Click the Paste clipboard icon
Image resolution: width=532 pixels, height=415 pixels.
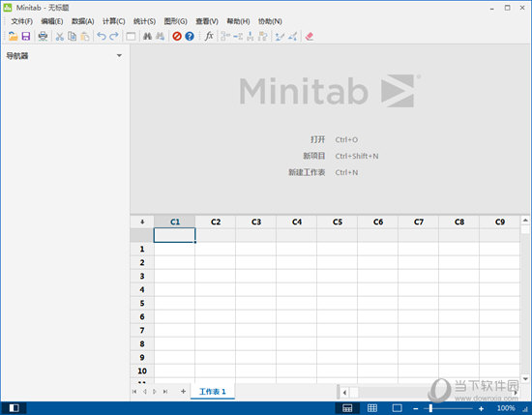point(85,36)
